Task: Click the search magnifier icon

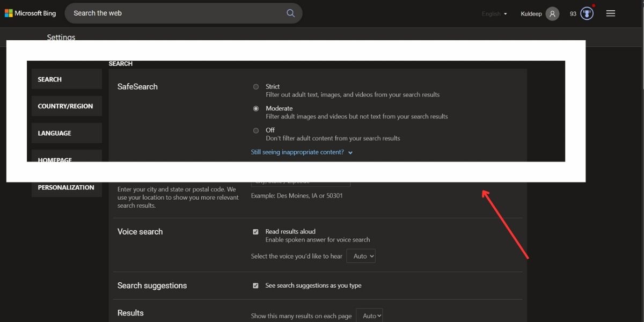Action: point(291,13)
